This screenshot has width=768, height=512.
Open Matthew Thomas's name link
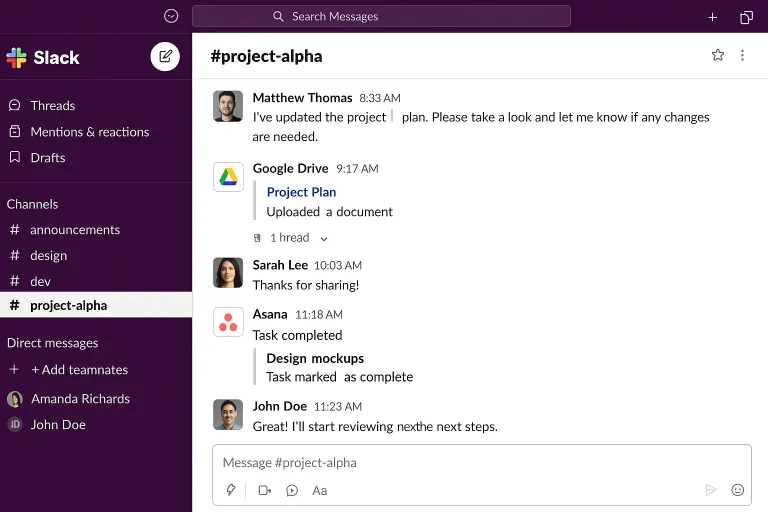click(302, 98)
